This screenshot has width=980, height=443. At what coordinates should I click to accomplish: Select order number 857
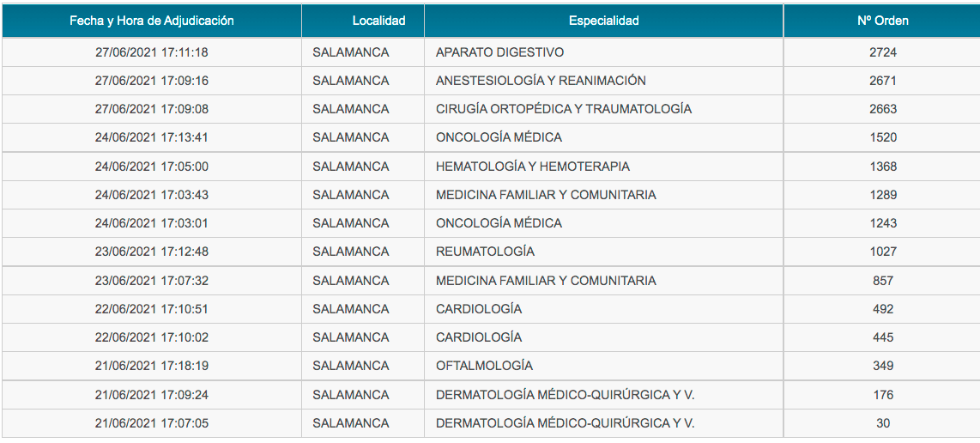882,281
